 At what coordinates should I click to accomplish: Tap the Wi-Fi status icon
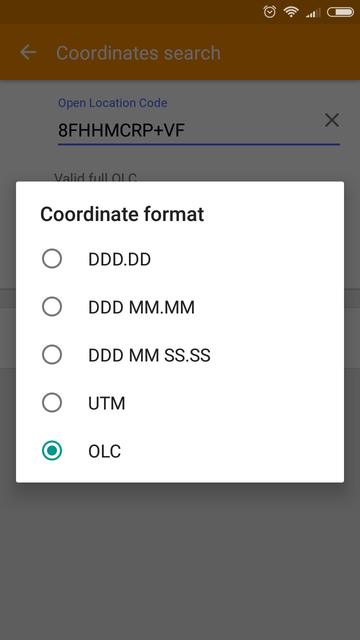291,12
